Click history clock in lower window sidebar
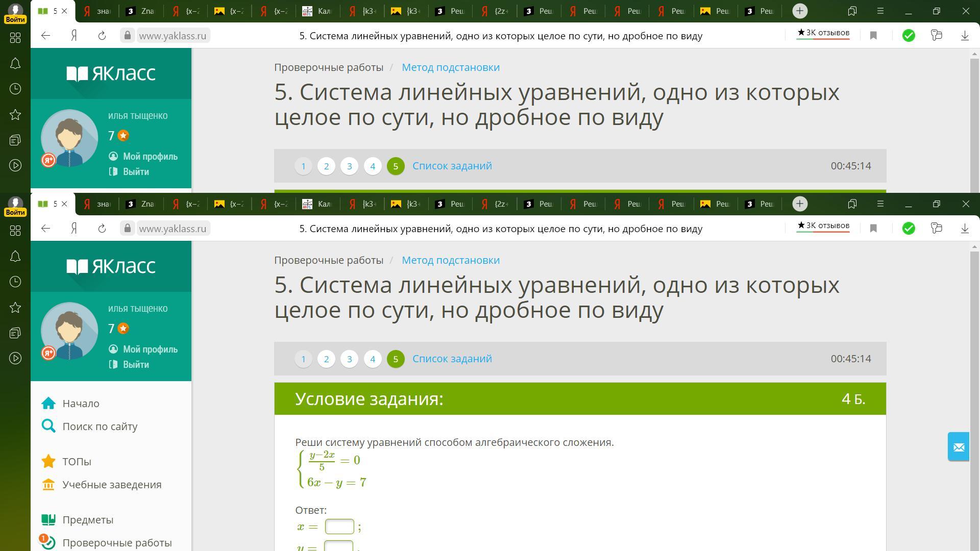Screen dimensions: 980x551 [x=15, y=282]
